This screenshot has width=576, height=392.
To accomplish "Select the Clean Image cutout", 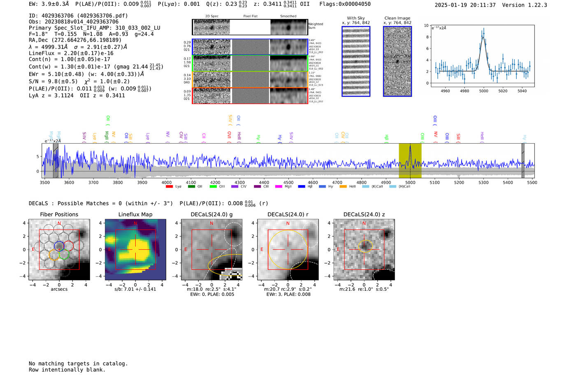I will point(397,61).
